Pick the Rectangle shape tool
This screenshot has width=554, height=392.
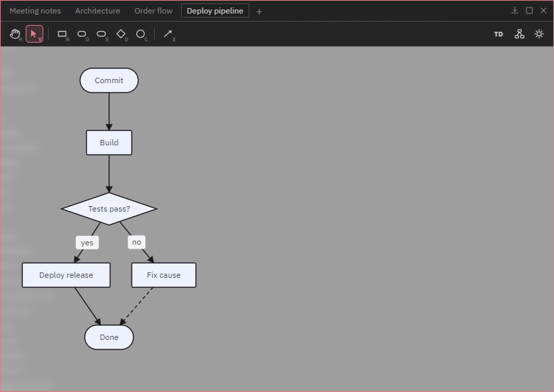[x=63, y=34]
